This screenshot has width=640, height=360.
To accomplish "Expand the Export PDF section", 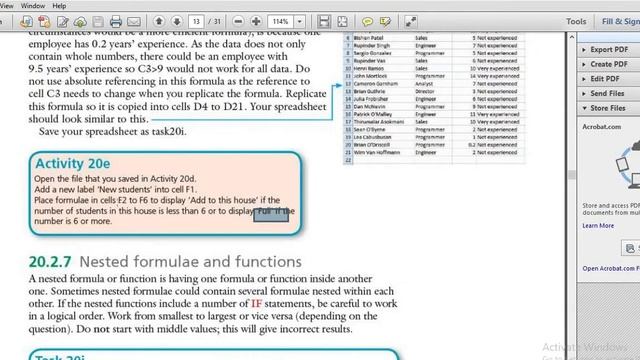I will click(x=608, y=49).
